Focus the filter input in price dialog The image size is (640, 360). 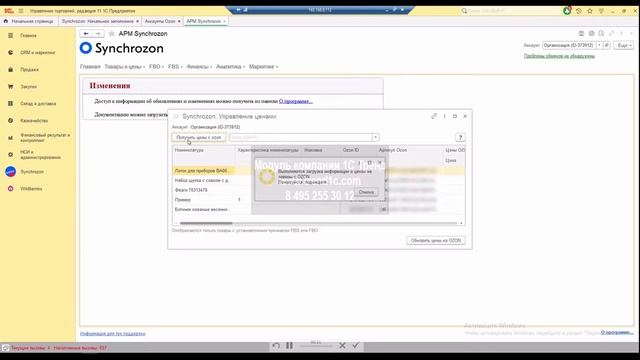(x=301, y=138)
